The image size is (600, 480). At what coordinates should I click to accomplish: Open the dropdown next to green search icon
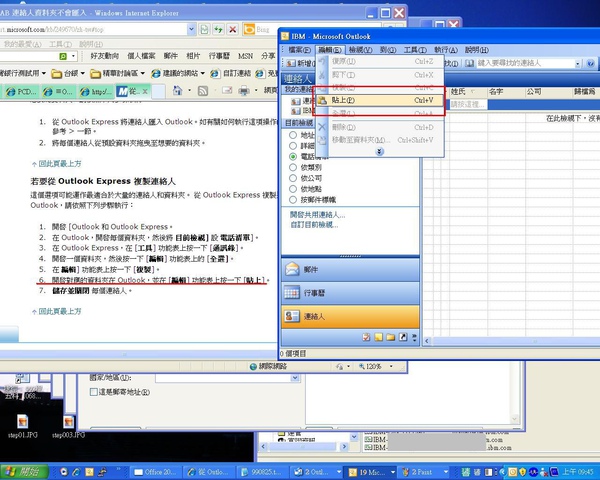[73, 56]
